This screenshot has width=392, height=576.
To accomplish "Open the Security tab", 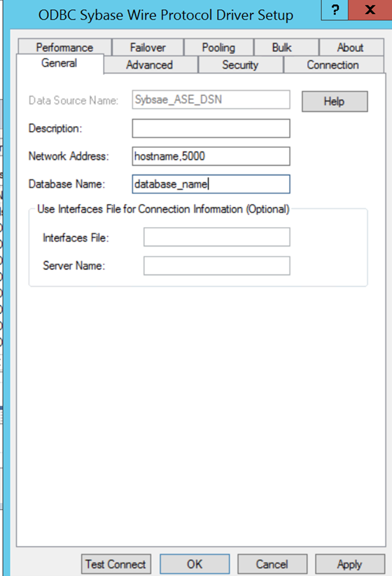I will 240,64.
